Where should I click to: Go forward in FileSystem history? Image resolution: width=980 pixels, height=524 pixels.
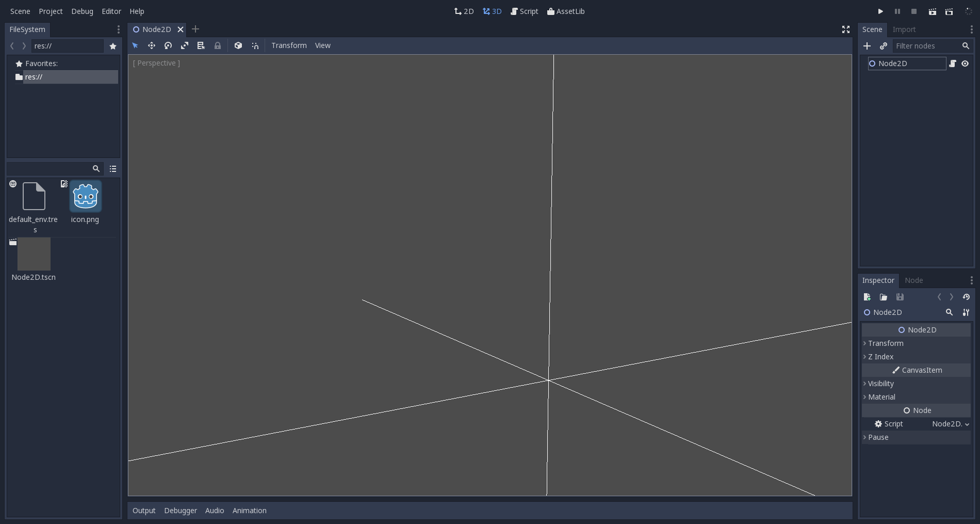24,46
